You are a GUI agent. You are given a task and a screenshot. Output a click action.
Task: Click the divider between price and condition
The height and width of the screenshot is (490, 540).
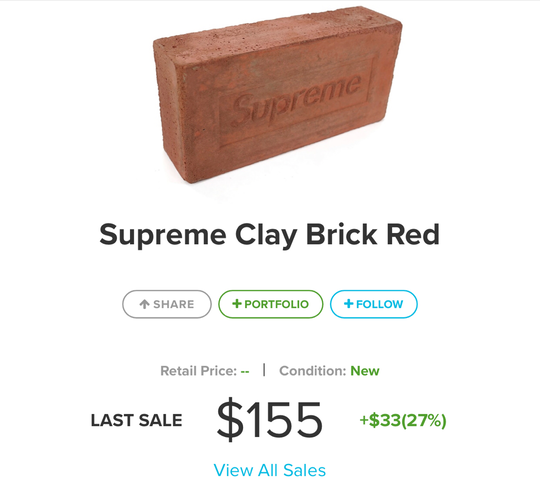point(264,370)
